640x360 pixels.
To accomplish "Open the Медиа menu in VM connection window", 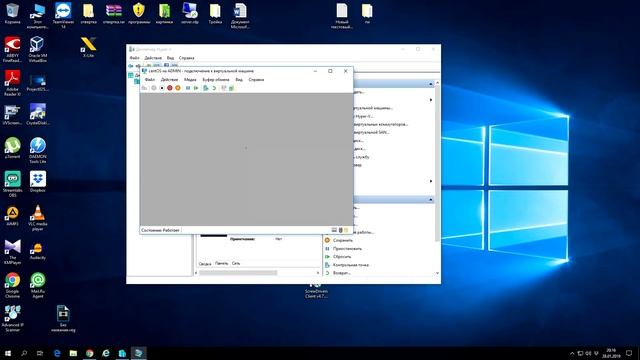I will tap(190, 80).
